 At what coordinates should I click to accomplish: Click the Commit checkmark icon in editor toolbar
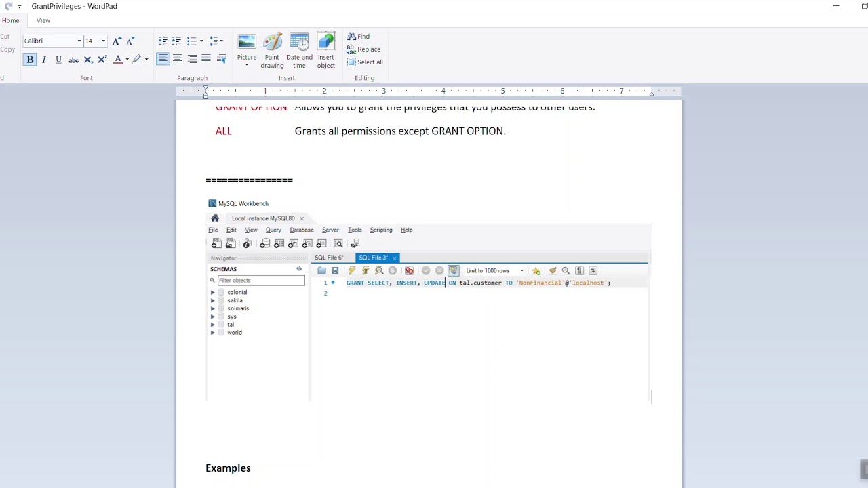(426, 270)
